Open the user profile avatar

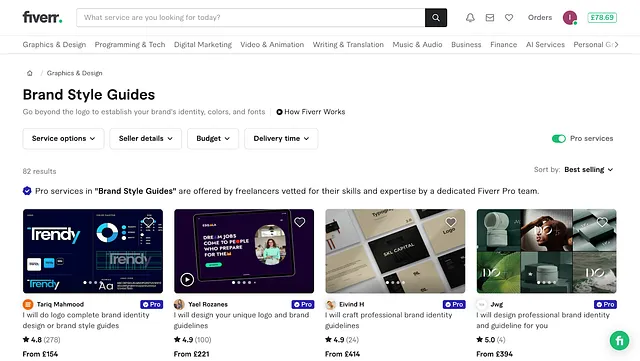(569, 18)
